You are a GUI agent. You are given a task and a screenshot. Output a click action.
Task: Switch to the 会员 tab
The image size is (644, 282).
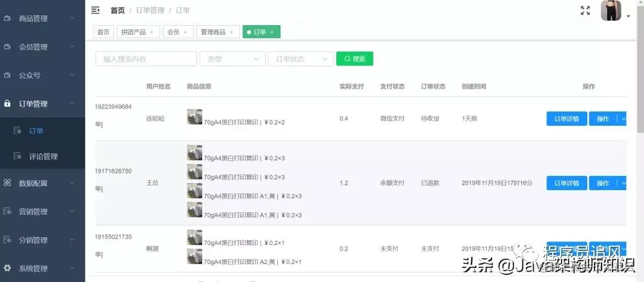[x=178, y=32]
